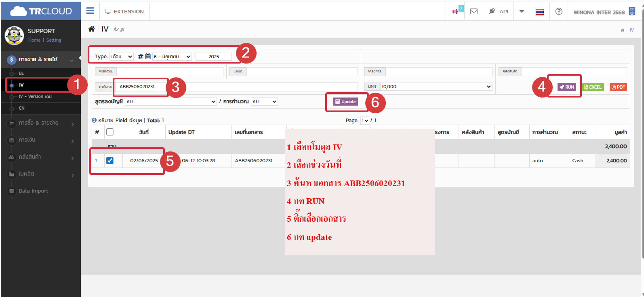Open the caret dropdown next to API
The height and width of the screenshot is (297, 644).
click(522, 11)
